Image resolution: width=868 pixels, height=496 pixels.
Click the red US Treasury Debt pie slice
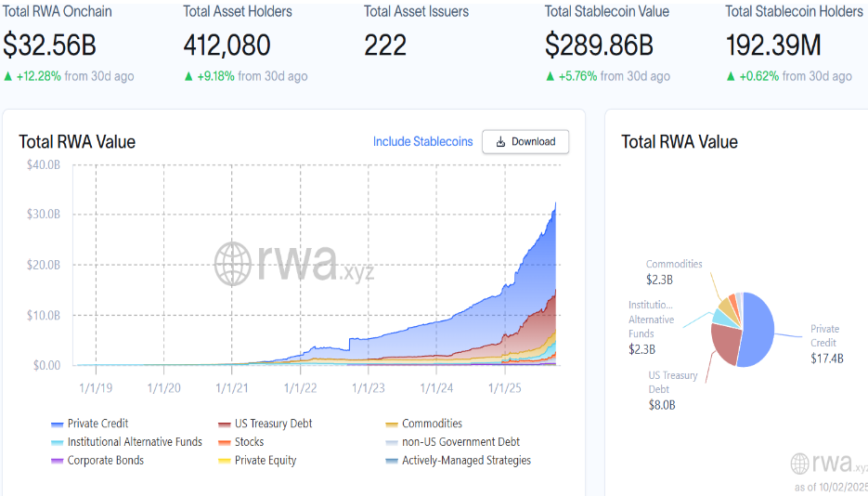point(727,346)
